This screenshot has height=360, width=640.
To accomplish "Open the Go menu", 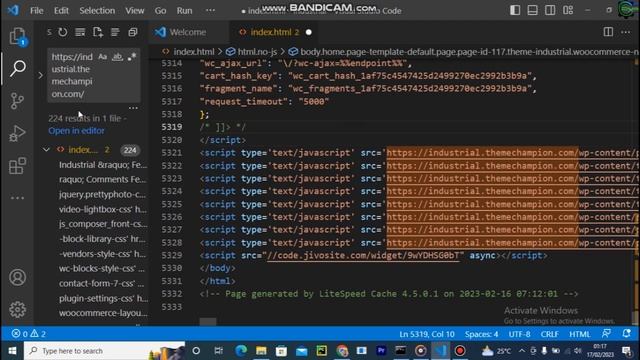I will (160, 10).
